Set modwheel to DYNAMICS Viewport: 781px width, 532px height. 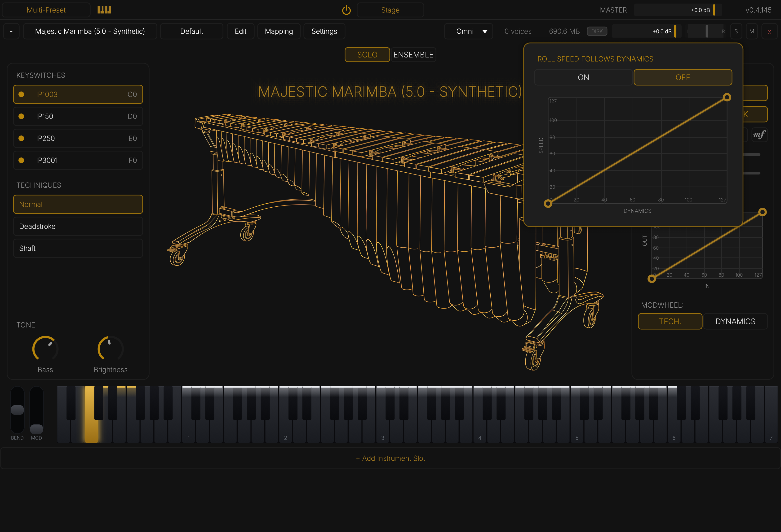tap(735, 321)
